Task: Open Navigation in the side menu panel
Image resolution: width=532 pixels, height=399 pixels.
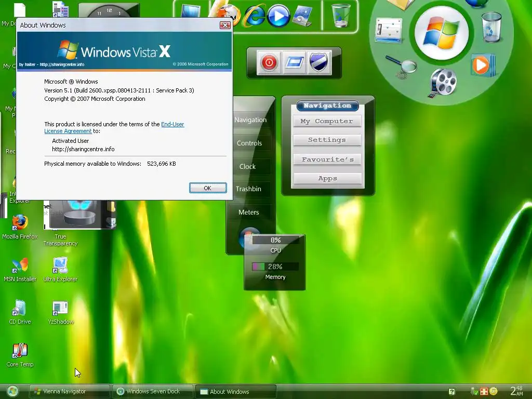Action: (250, 120)
